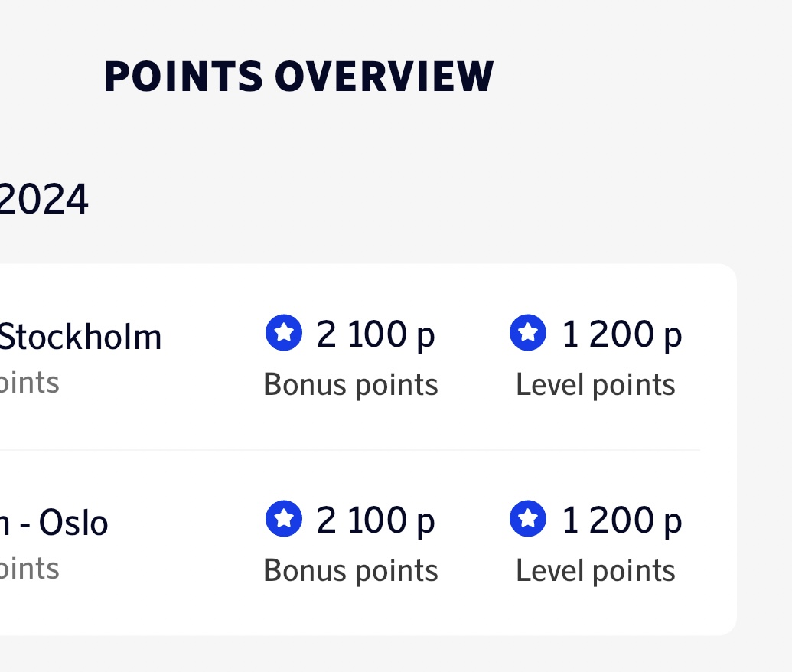
Task: Click the gray subtext under Stockholm
Action: pos(29,383)
